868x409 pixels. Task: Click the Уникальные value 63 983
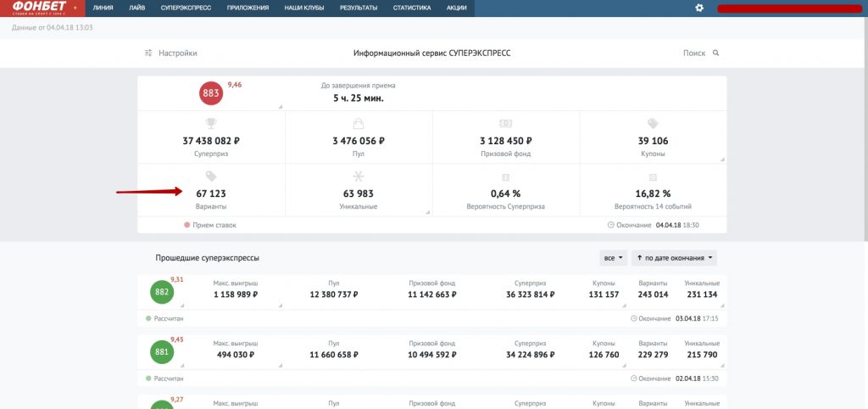[x=359, y=194]
